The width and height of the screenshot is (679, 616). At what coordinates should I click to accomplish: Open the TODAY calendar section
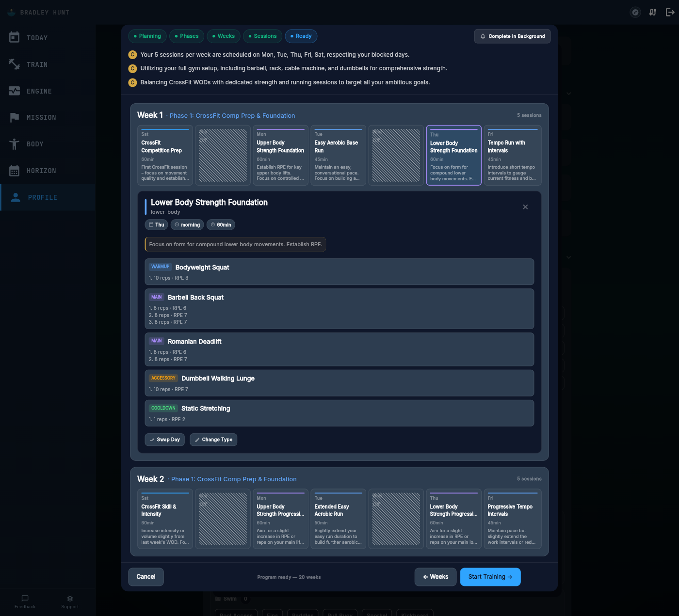coord(37,37)
